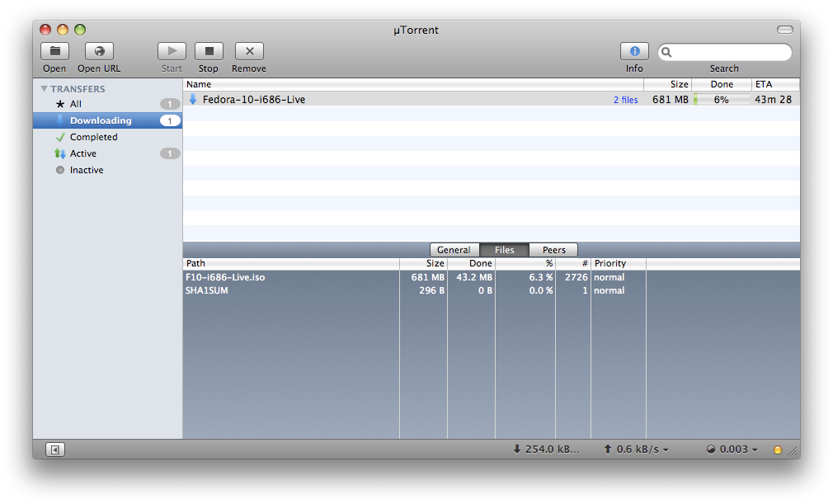Viewport: 833px width, 504px height.
Task: Toggle the sidebar with the bottom-left panel button
Action: [x=54, y=450]
